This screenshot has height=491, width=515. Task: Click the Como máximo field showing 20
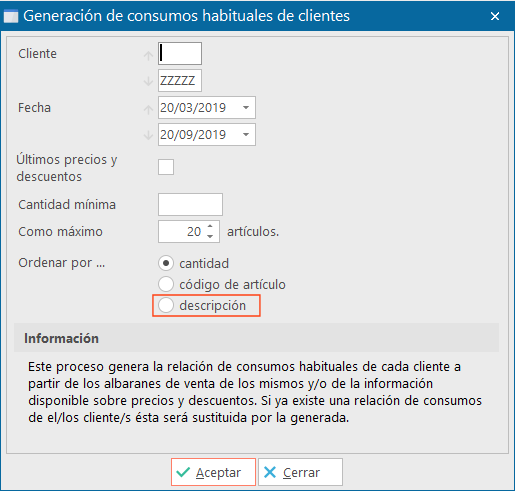click(x=189, y=231)
